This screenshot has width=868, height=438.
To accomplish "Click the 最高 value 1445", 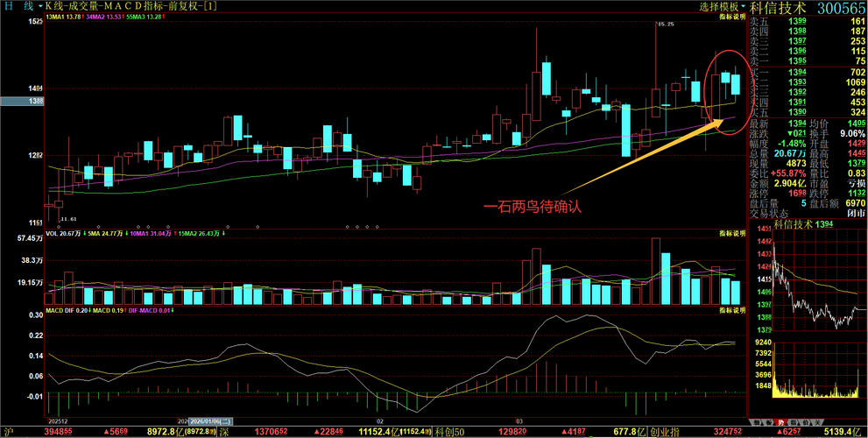I will (x=855, y=153).
